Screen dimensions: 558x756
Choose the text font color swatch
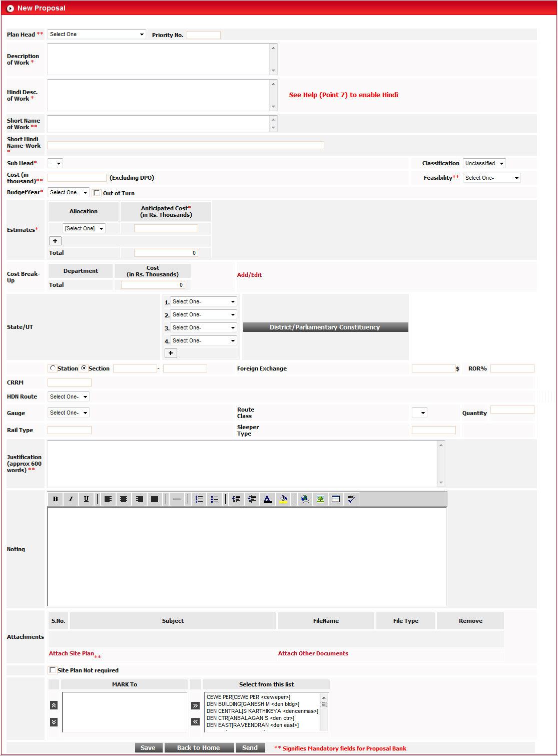[267, 499]
